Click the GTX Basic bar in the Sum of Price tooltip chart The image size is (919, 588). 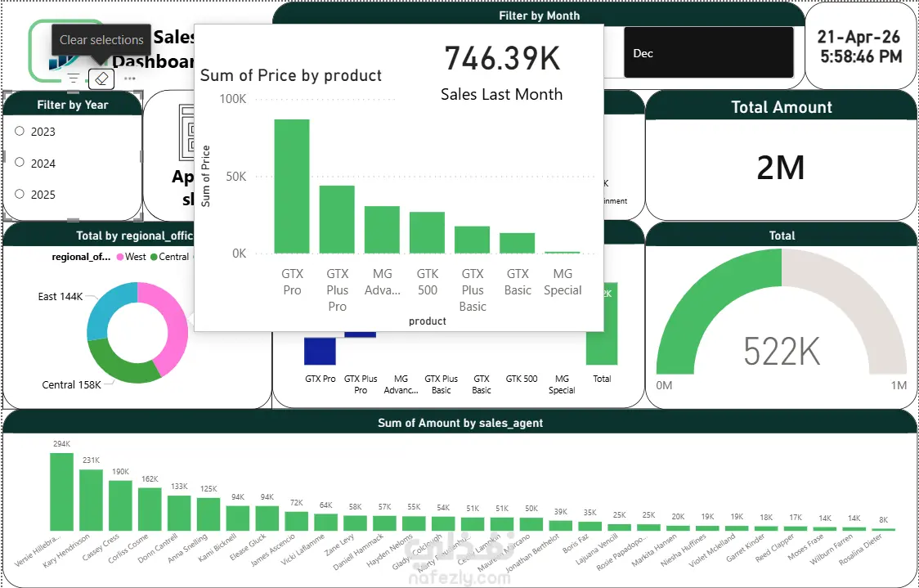pos(517,243)
